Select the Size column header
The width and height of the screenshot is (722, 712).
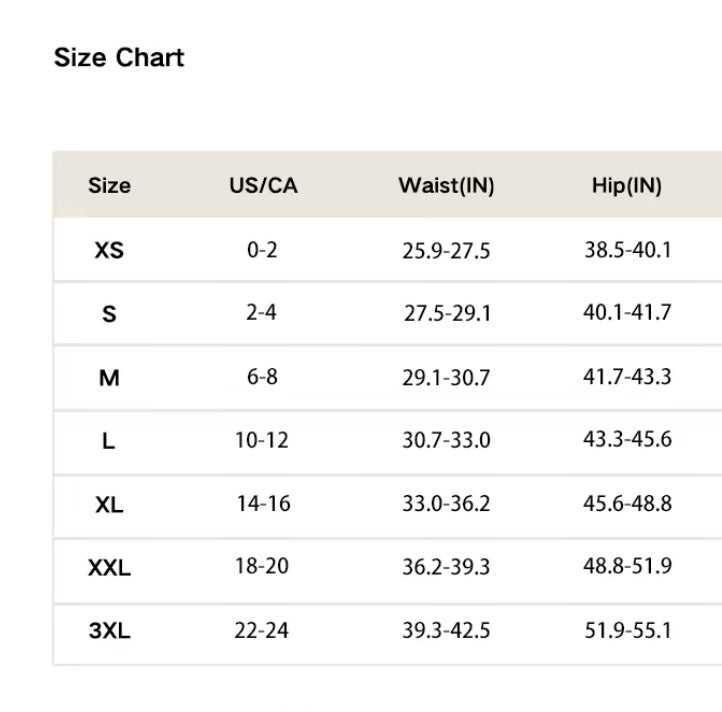(x=109, y=185)
